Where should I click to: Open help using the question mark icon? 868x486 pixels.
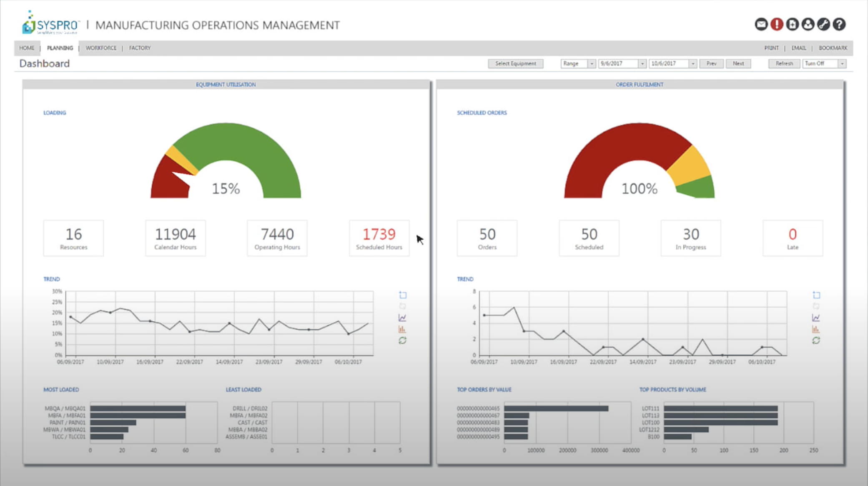[x=840, y=24]
